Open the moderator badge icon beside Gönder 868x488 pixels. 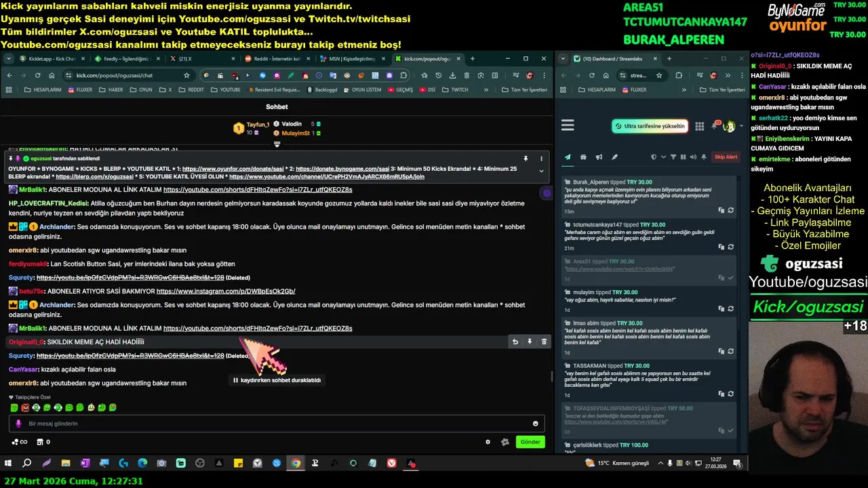[x=505, y=442]
